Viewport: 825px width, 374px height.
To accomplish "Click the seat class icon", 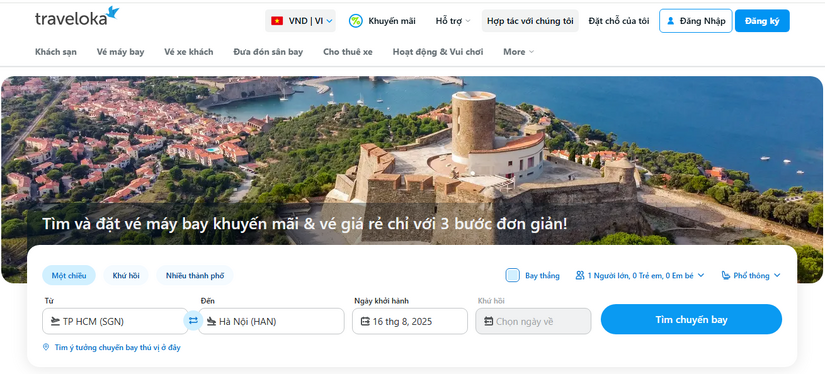I will pos(726,275).
